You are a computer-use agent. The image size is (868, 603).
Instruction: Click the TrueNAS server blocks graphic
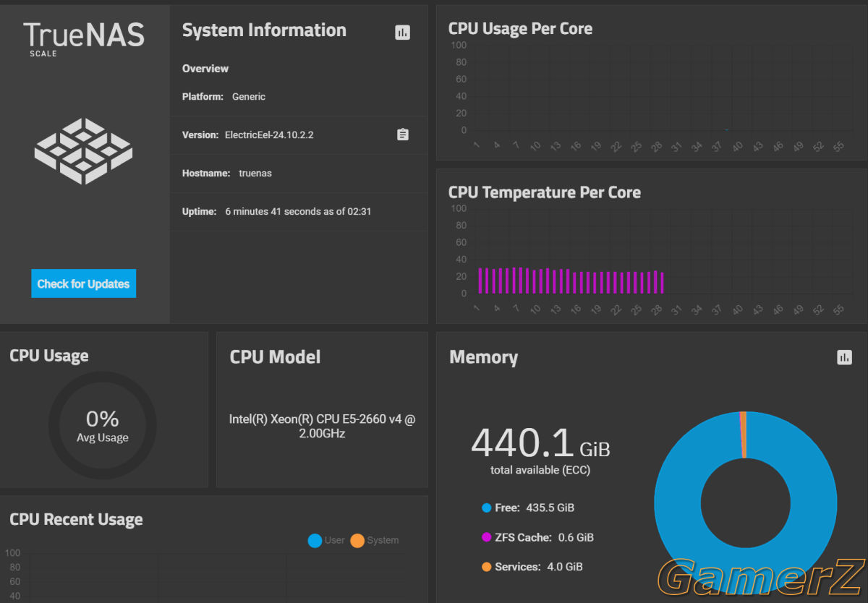[83, 150]
